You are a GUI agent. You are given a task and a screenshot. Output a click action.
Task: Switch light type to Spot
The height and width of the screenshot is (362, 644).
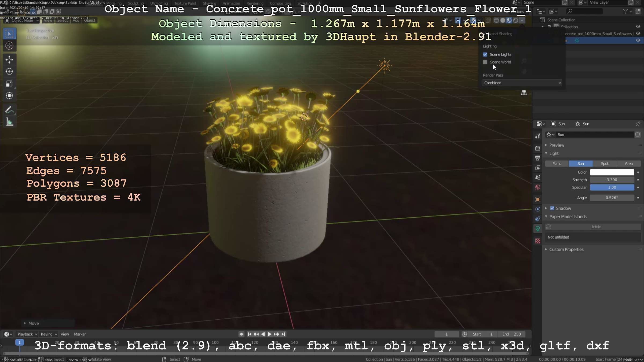point(605,164)
